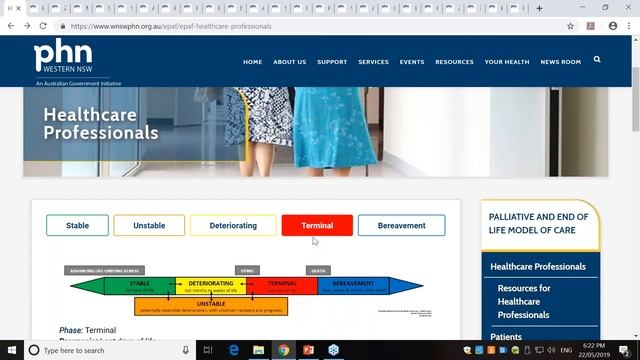
Task: Click the padlock site info icon
Action: (x=63, y=26)
